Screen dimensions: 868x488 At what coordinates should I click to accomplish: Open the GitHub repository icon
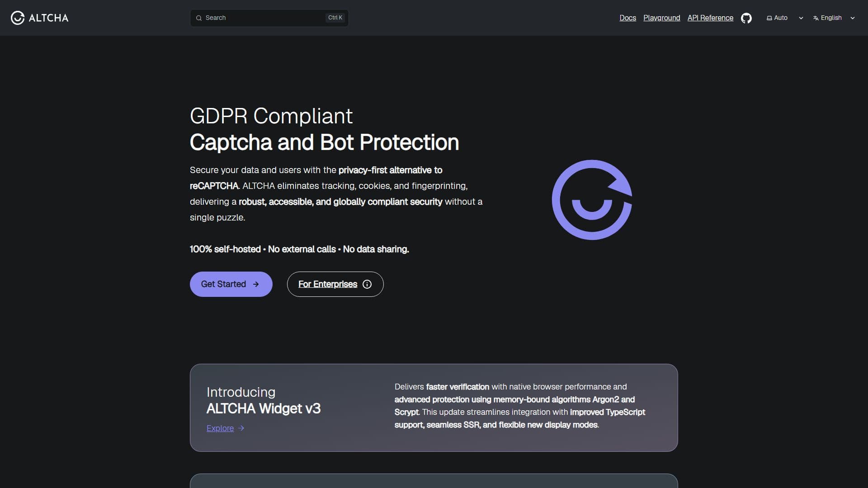tap(746, 18)
